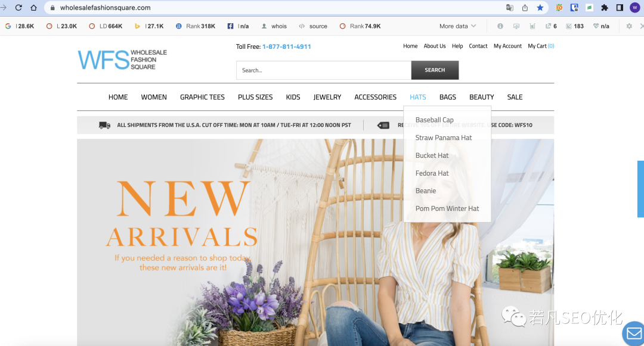Click the padlock site info icon
The image size is (644, 346).
(x=52, y=8)
